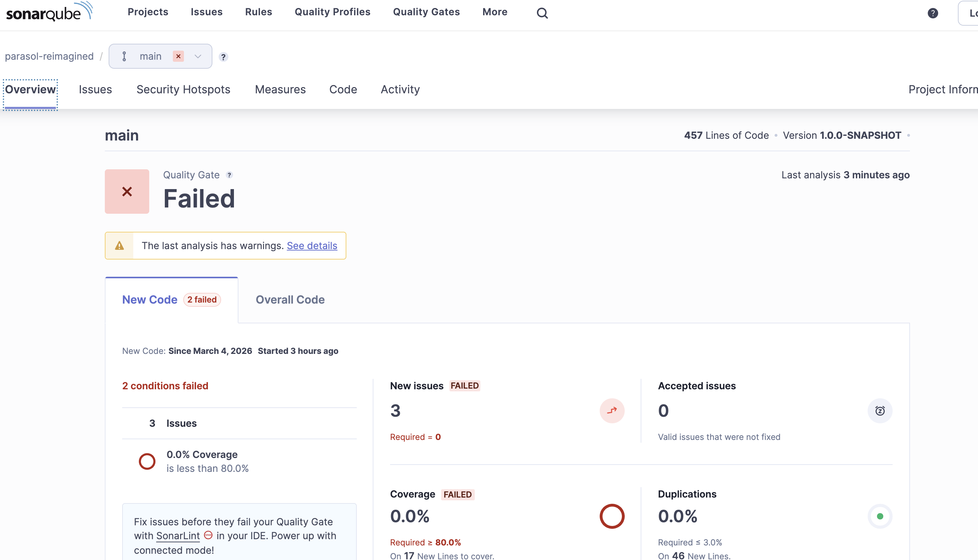Click the failed Quality Gate X badge
978x560 pixels.
point(127,192)
